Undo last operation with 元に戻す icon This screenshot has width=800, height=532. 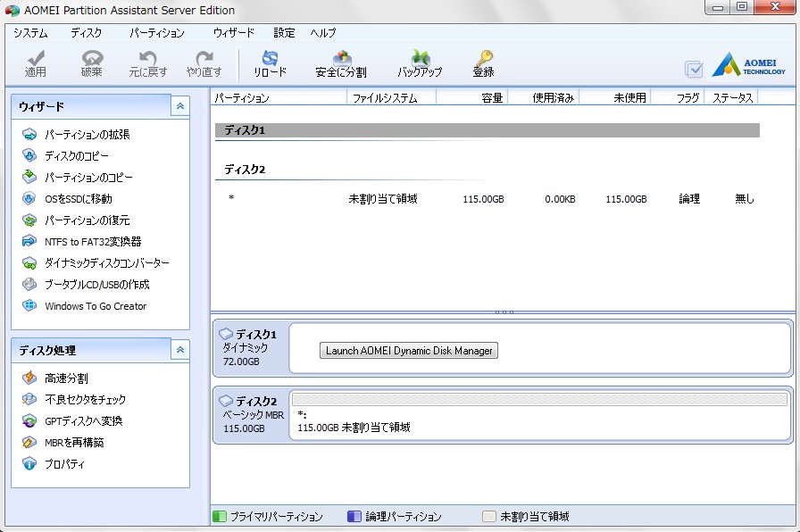point(147,64)
